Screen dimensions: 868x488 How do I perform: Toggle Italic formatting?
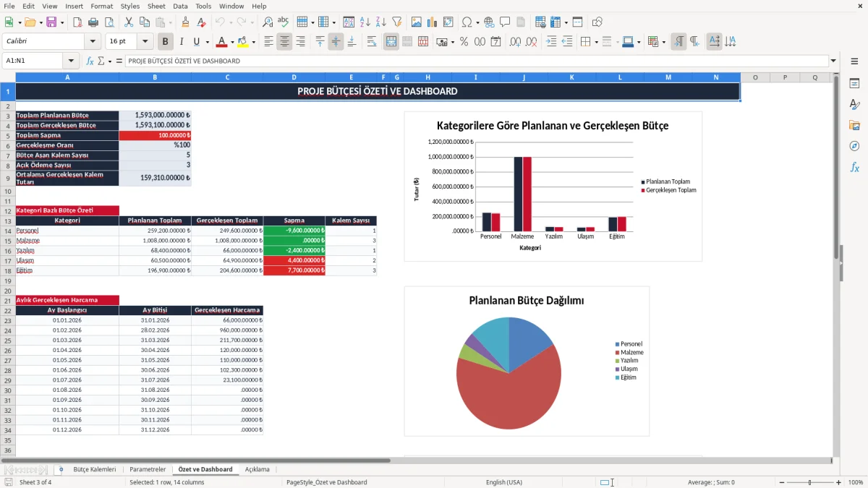181,42
